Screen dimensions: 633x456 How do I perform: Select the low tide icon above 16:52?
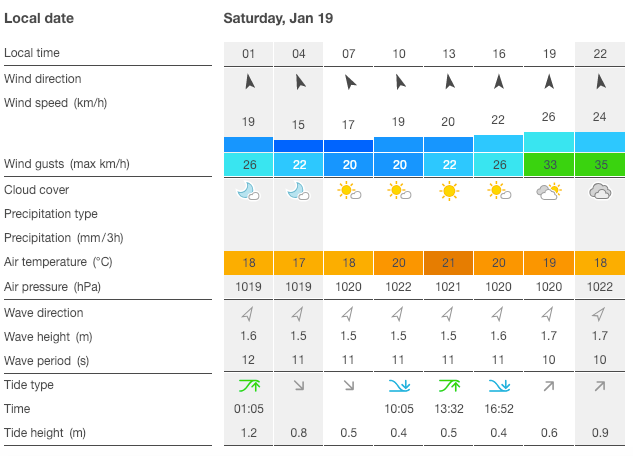(x=499, y=385)
